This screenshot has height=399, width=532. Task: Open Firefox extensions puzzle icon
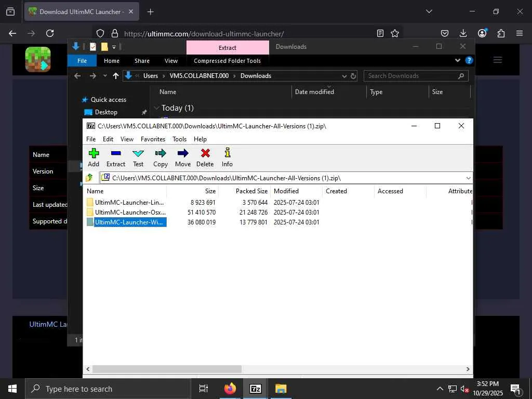click(x=501, y=33)
